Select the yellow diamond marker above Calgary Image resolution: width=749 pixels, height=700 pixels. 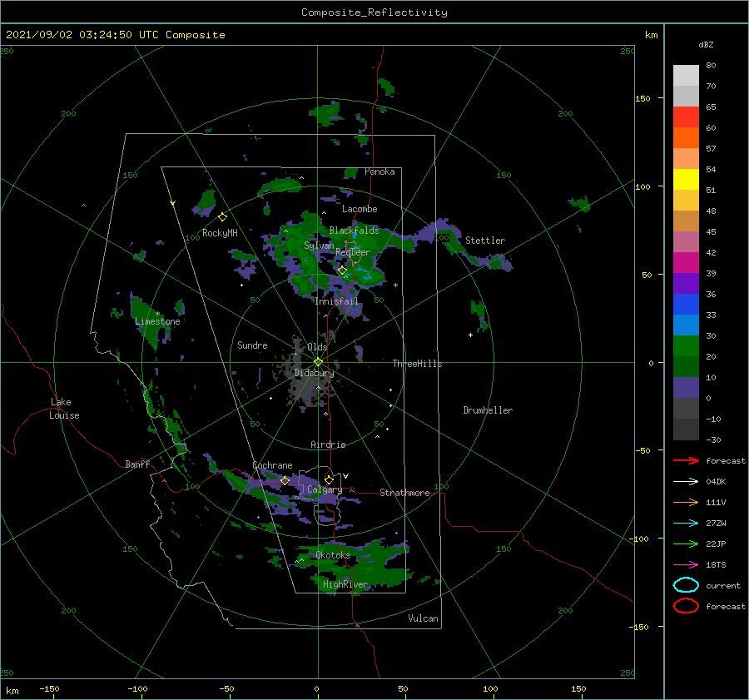click(x=329, y=479)
